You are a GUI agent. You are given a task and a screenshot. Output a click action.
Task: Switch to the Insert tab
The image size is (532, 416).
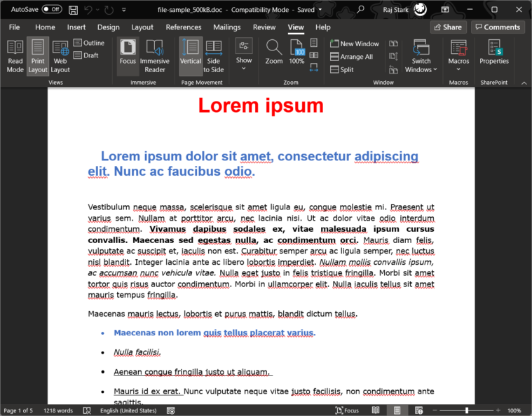click(x=76, y=27)
